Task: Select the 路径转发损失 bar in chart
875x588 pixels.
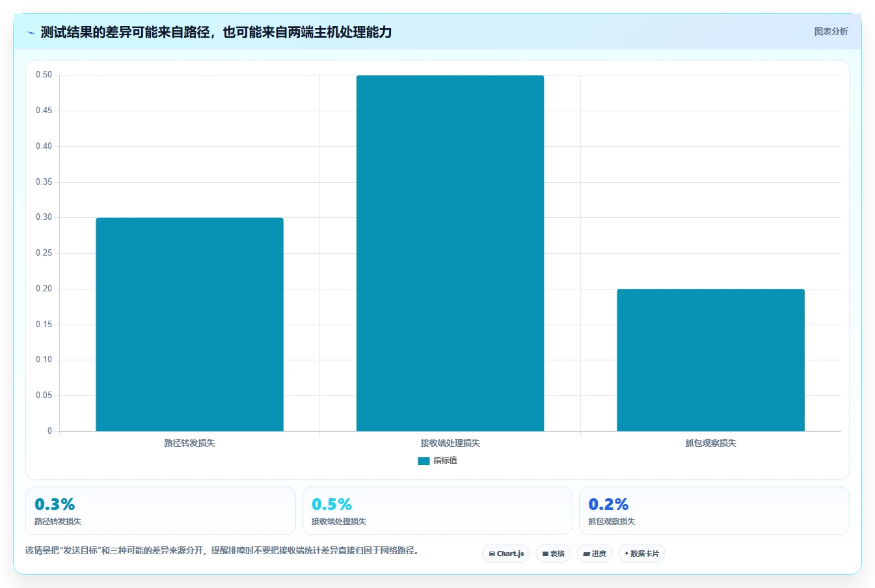Action: (189, 324)
